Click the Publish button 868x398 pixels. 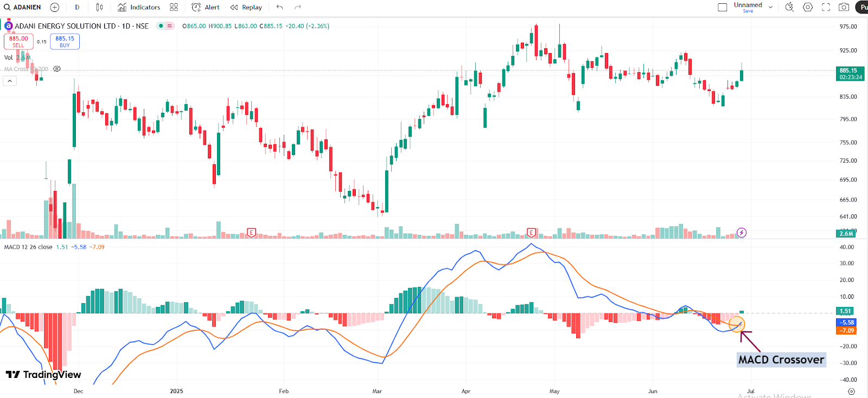(862, 7)
